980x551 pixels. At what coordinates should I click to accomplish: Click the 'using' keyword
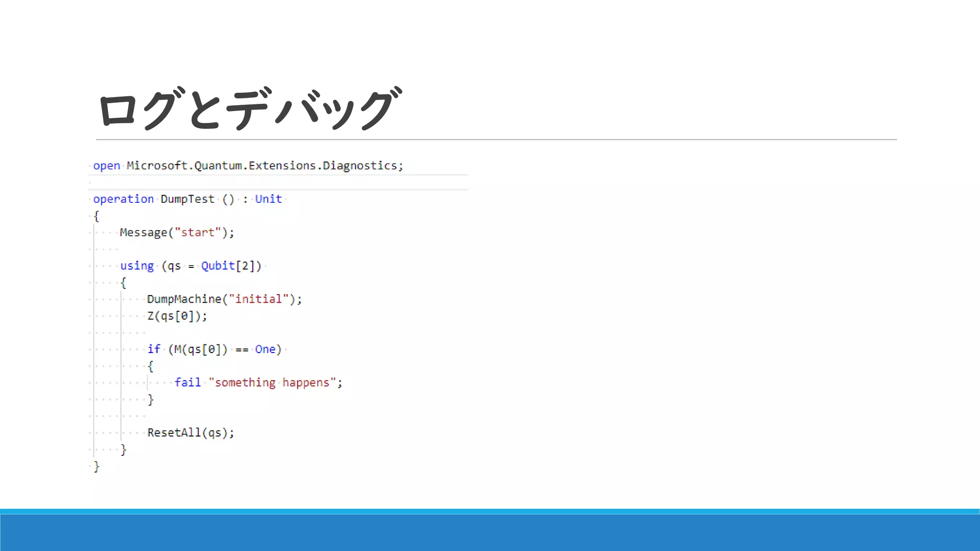[137, 266]
